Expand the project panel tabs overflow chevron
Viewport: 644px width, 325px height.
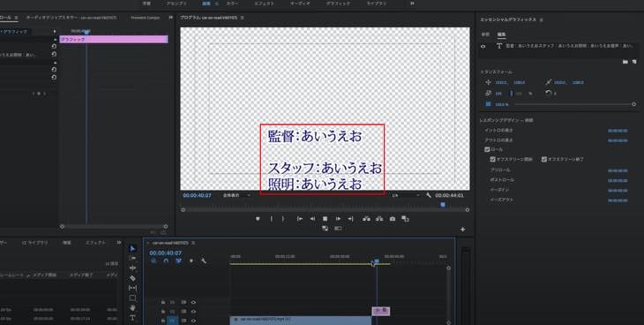coord(119,243)
